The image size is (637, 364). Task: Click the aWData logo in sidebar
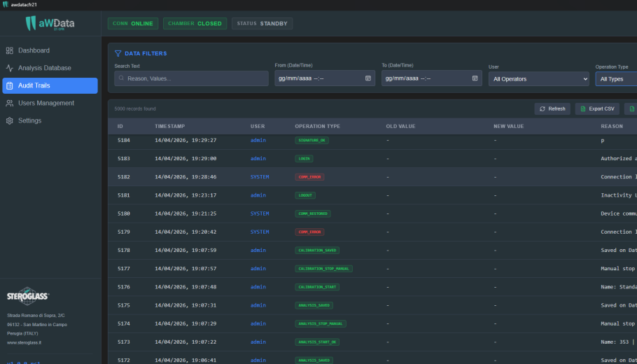tap(50, 23)
